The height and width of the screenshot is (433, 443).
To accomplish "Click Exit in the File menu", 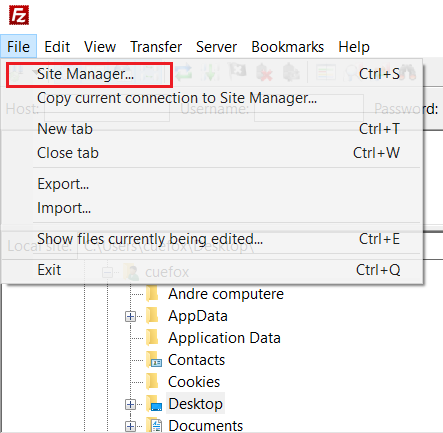I will tap(213, 270).
